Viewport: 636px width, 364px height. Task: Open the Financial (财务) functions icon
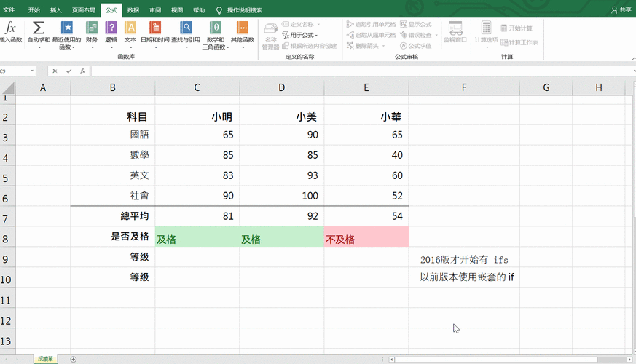point(92,28)
